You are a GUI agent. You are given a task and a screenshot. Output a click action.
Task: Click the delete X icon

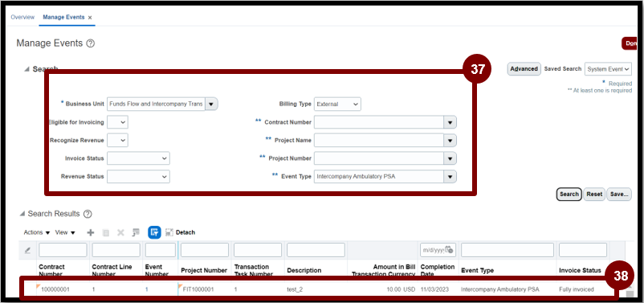click(x=120, y=233)
